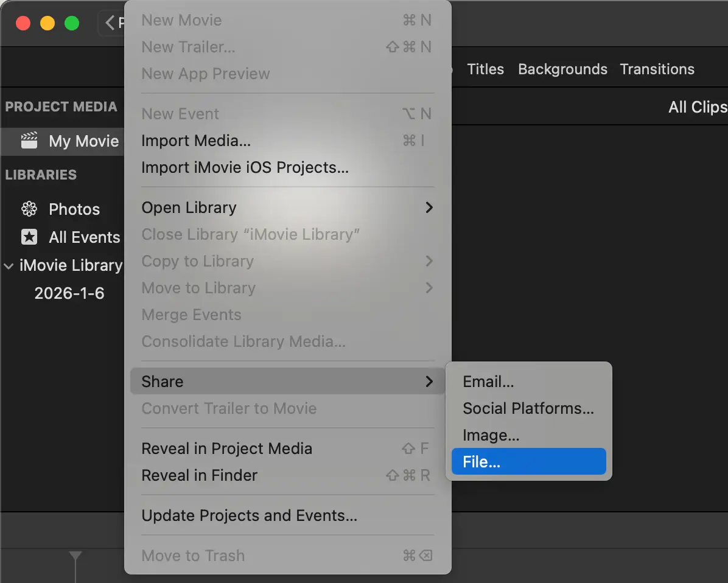Open the Share submenu arrow

(x=430, y=382)
